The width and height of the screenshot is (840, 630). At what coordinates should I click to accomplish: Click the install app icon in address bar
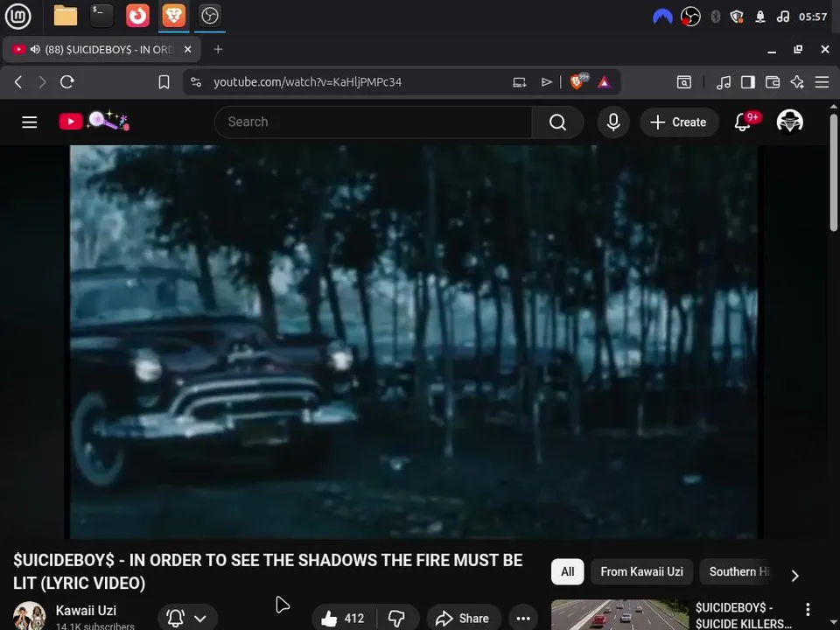(519, 82)
